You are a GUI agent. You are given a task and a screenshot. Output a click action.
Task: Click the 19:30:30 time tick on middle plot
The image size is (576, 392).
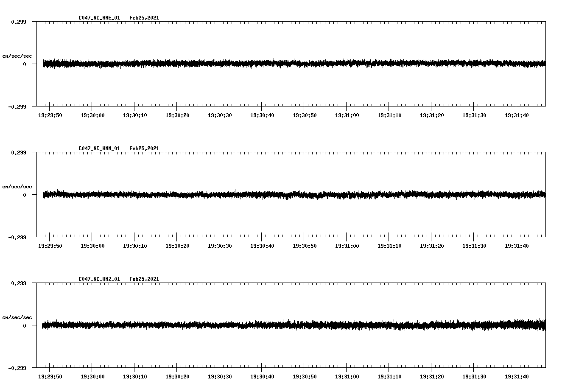coord(221,245)
